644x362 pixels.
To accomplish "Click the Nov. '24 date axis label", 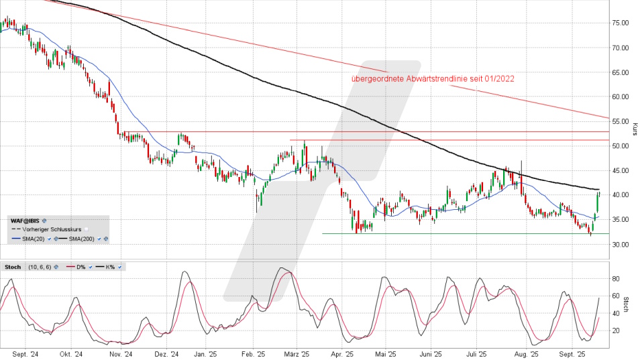I will click(121, 355).
